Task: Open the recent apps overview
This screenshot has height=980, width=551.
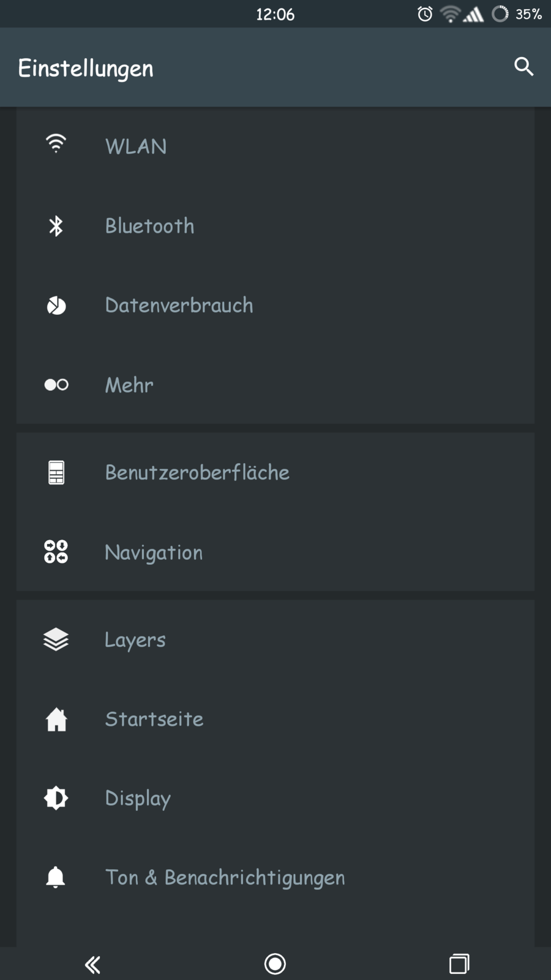Action: [459, 964]
